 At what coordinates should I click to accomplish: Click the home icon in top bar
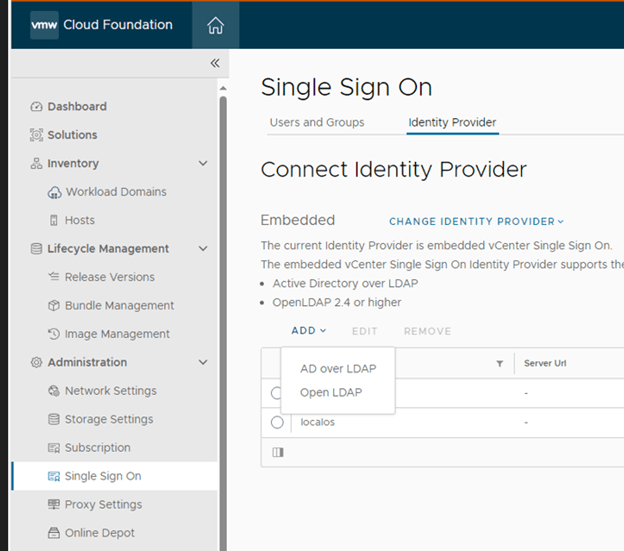click(215, 26)
